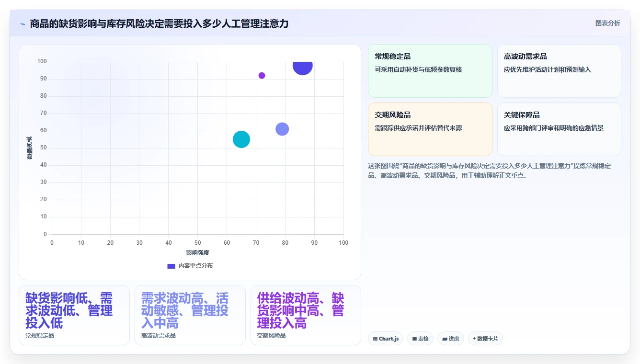Open the 交期风险品 orange card
The height and width of the screenshot is (364, 640).
tap(430, 129)
